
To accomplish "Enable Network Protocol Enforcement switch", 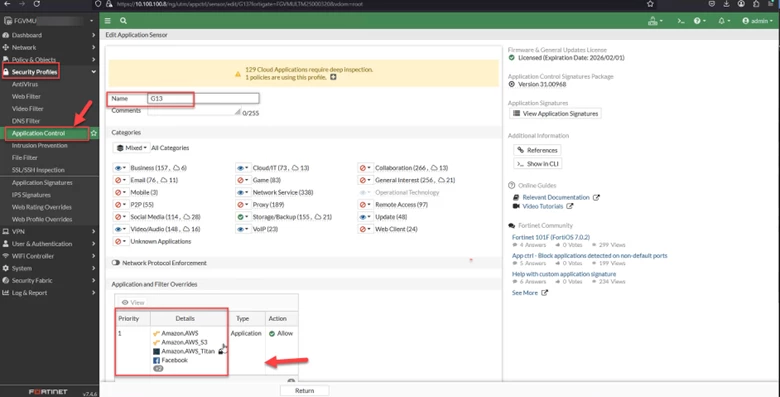I will 116,263.
